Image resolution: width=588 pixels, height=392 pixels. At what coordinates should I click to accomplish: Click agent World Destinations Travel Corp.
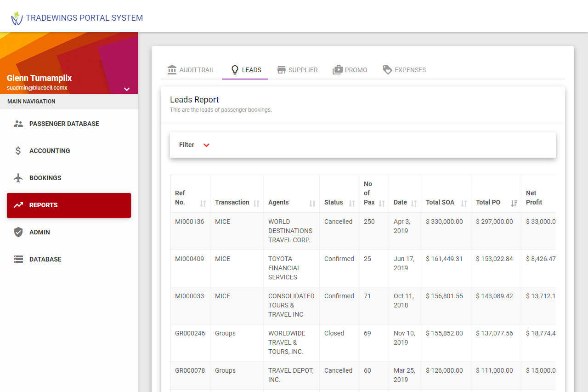(x=290, y=231)
